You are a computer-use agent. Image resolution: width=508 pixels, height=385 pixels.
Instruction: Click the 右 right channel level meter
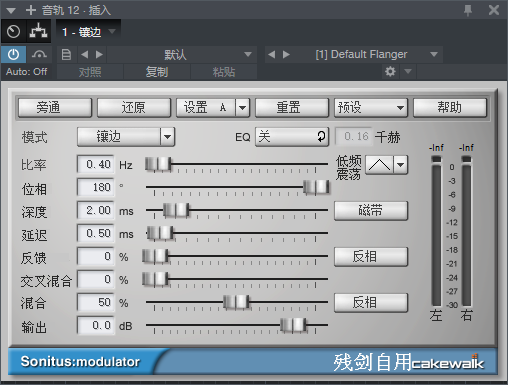point(466,231)
